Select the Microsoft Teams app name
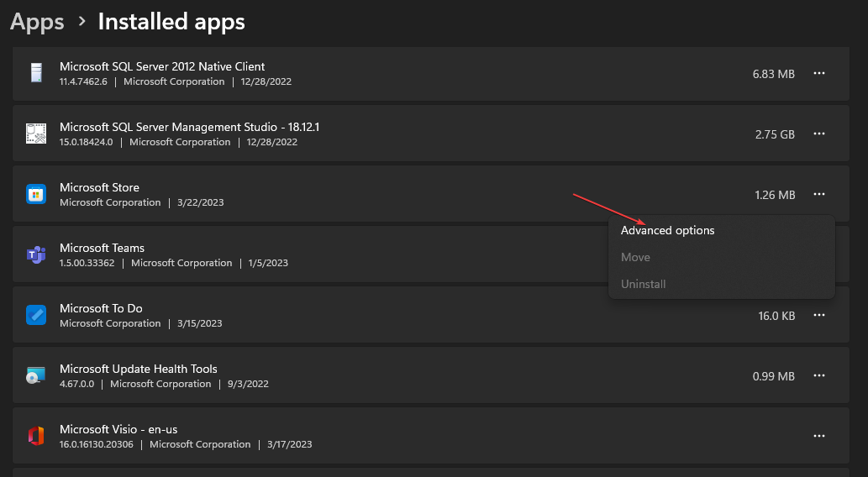 [102, 248]
